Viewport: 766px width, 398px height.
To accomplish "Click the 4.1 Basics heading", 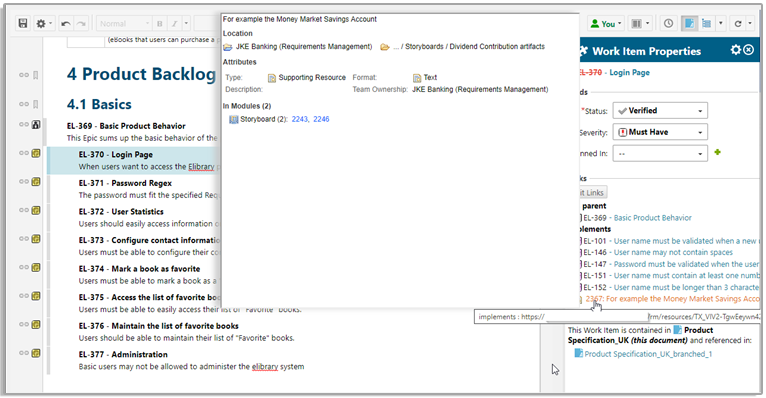I will click(99, 105).
